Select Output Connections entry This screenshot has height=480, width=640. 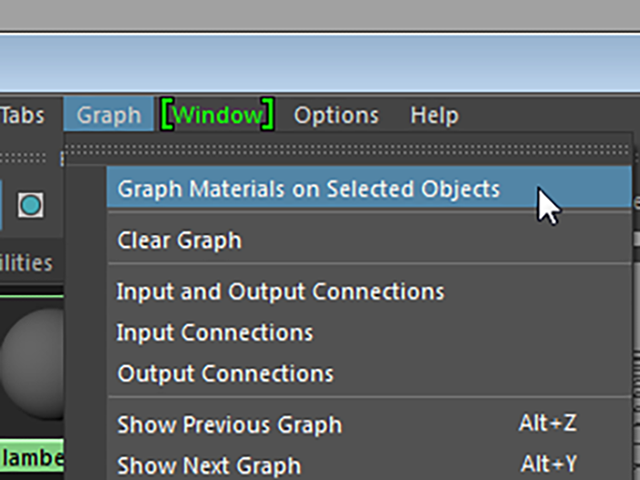pos(369,373)
